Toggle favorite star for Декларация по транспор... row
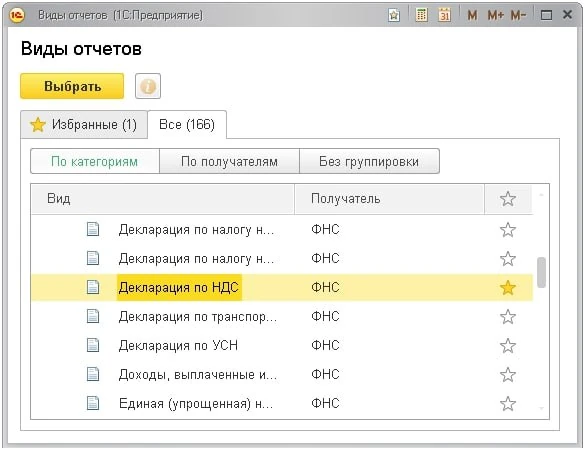 click(508, 317)
